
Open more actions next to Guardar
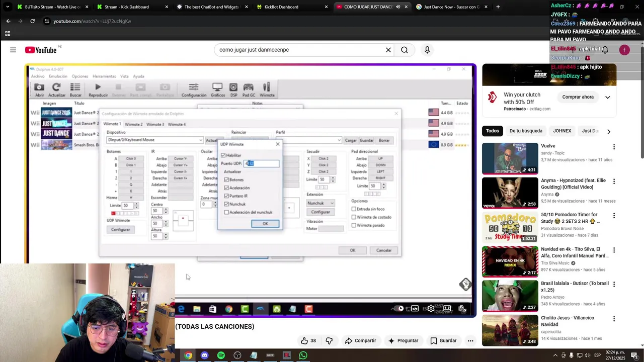click(470, 341)
